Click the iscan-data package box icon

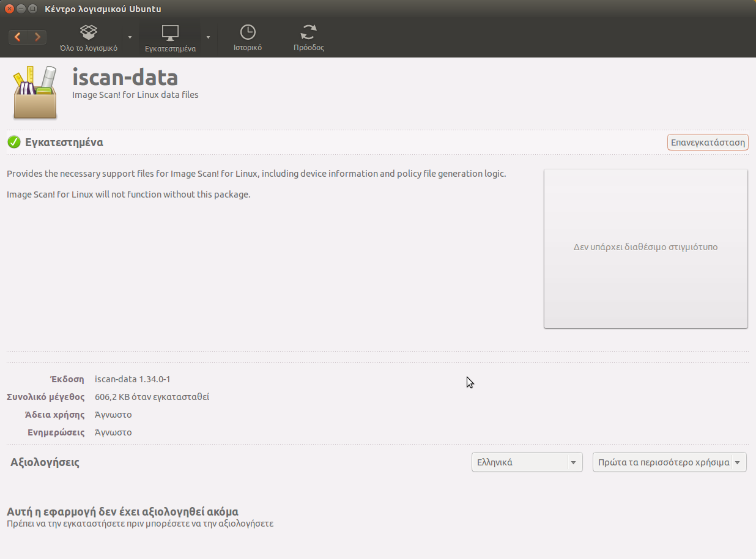(x=35, y=92)
